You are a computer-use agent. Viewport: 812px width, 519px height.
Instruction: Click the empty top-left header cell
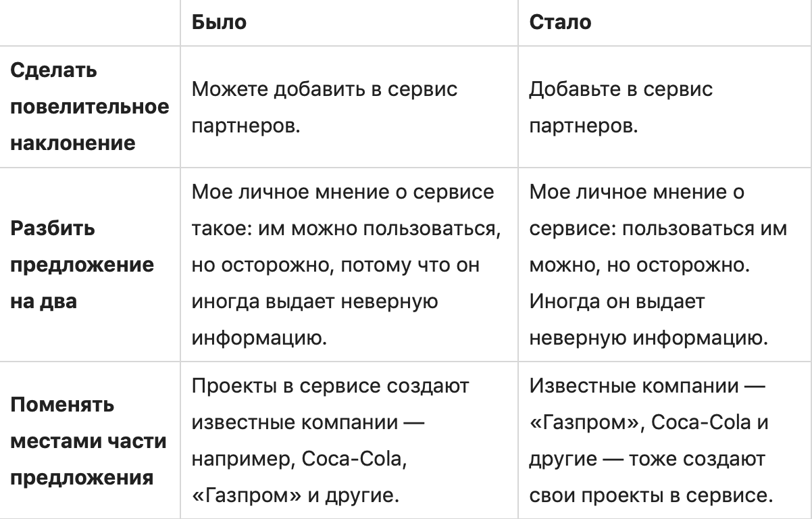pos(90,22)
